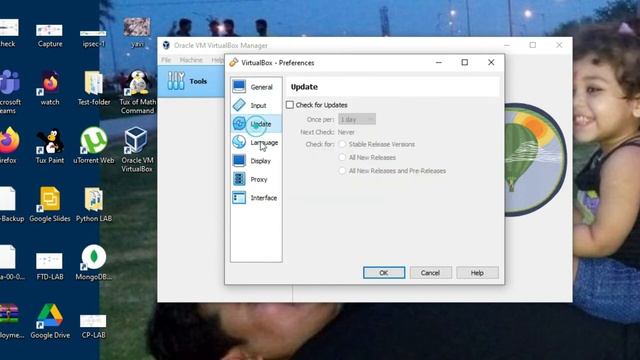This screenshot has height=360, width=640.
Task: Choose Stable Release Versions radio option
Action: point(342,144)
